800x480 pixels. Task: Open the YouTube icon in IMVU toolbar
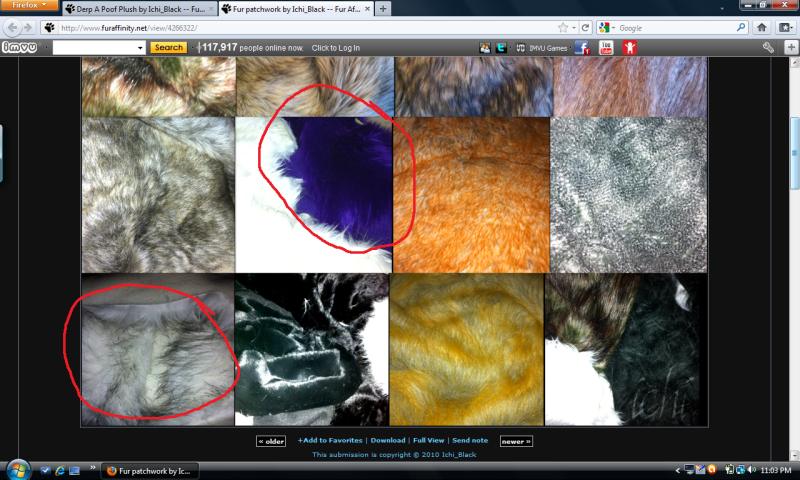click(606, 47)
